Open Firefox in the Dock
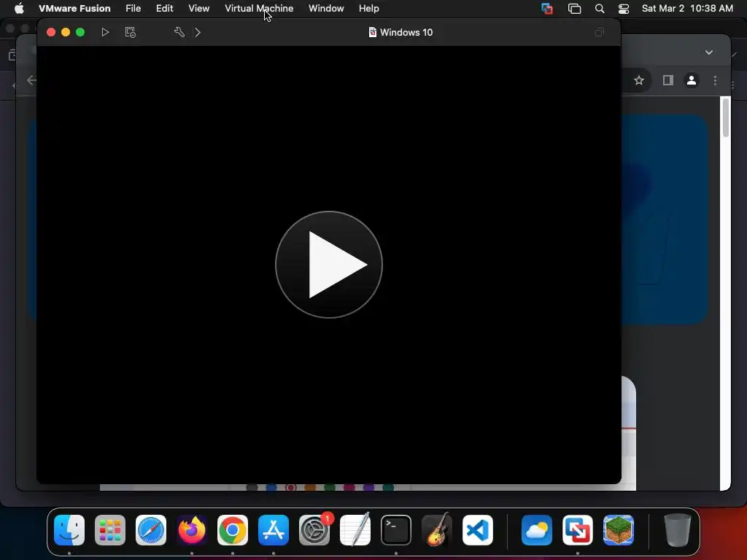This screenshot has height=560, width=747. pos(192,530)
